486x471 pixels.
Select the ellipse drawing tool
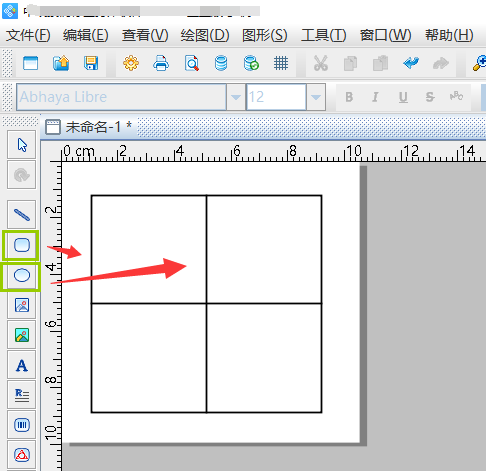(22, 275)
